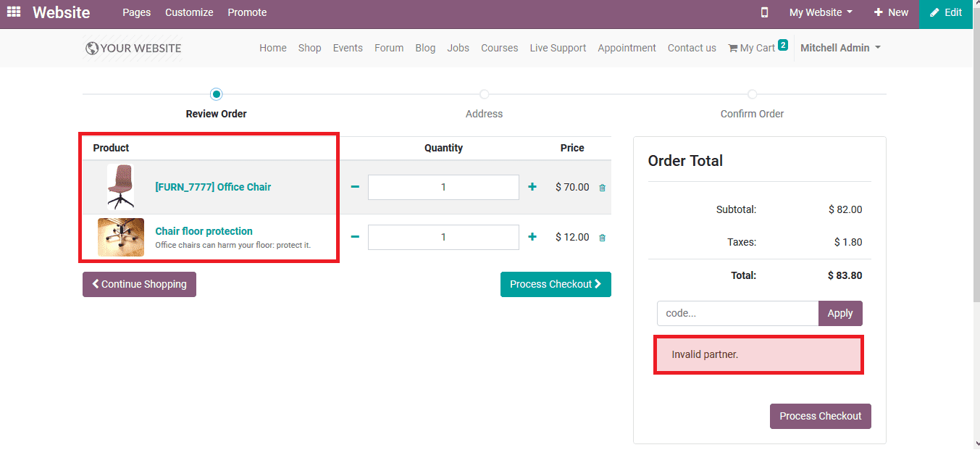Click the + New button
This screenshot has width=980, height=450.
click(892, 12)
